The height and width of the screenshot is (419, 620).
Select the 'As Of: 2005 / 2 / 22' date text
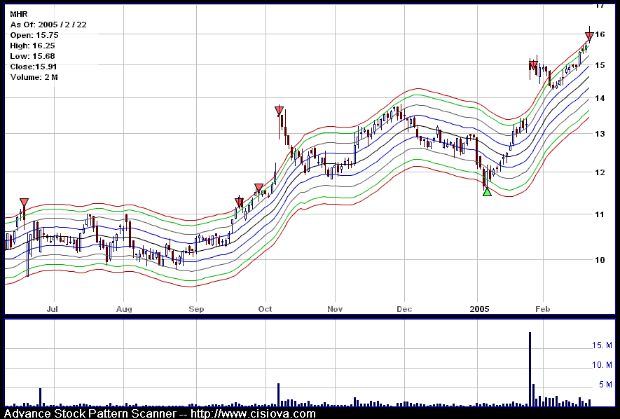point(48,25)
